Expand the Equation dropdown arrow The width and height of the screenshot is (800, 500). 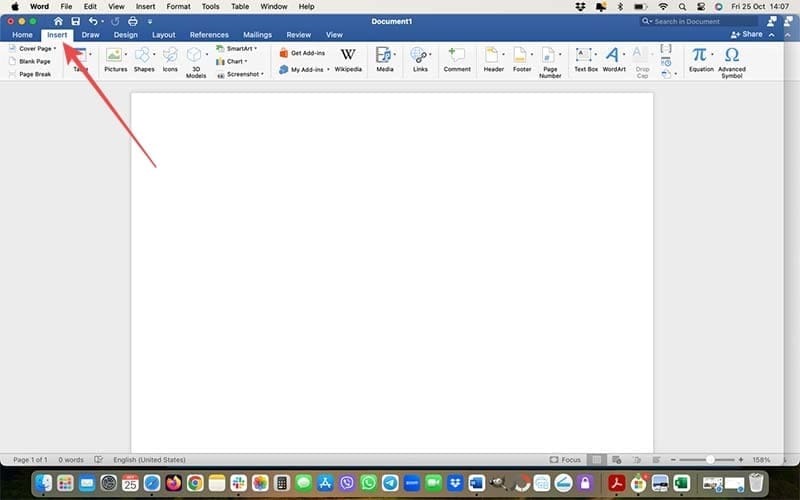coord(712,54)
